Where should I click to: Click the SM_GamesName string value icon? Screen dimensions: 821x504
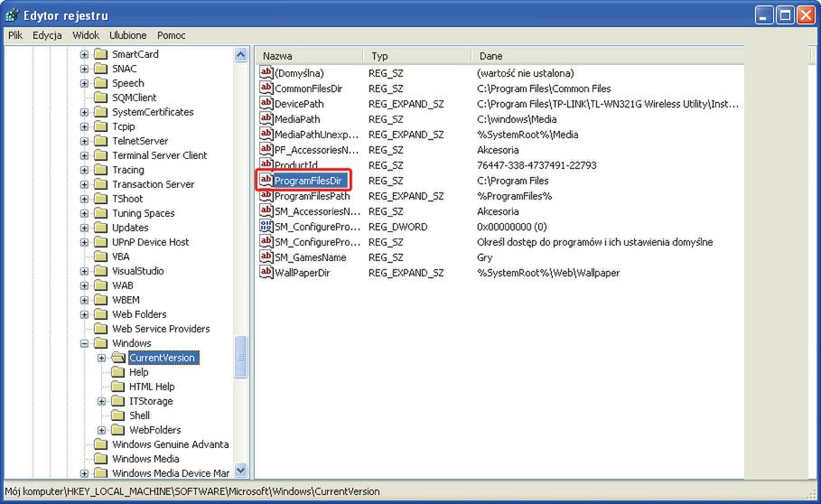266,257
